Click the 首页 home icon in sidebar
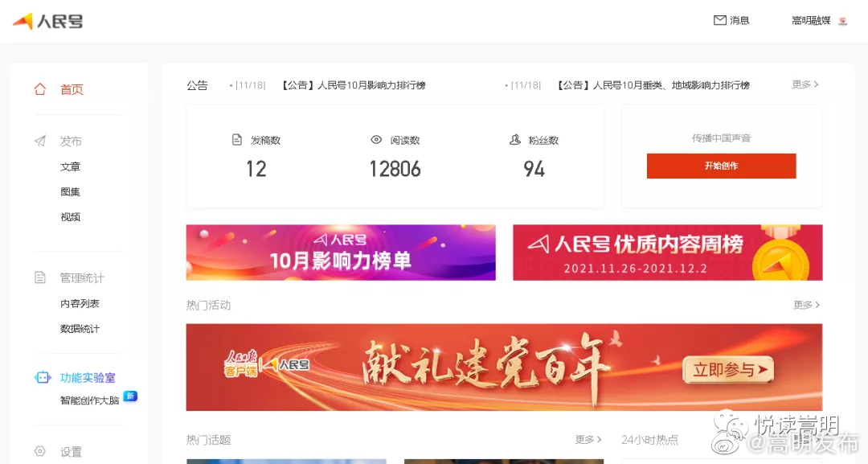This screenshot has height=464, width=868. 40,89
